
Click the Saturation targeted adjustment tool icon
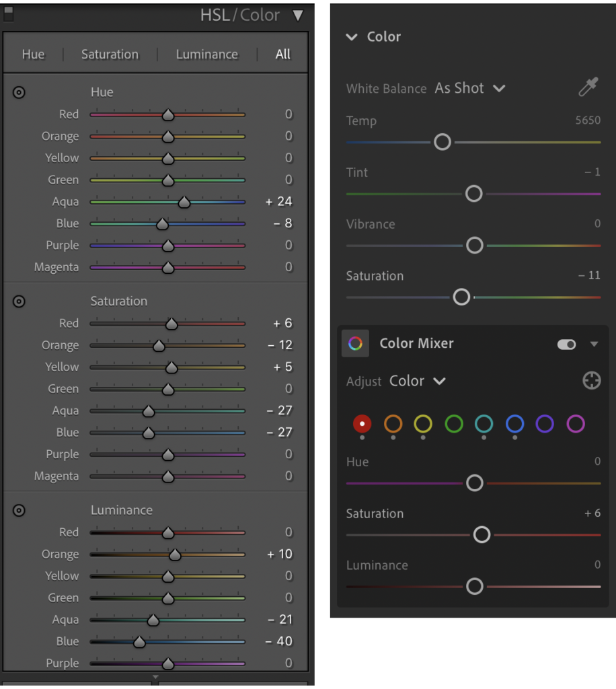[x=19, y=301]
